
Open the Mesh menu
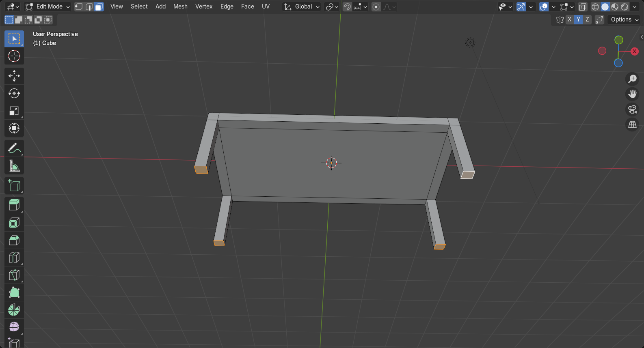[180, 6]
